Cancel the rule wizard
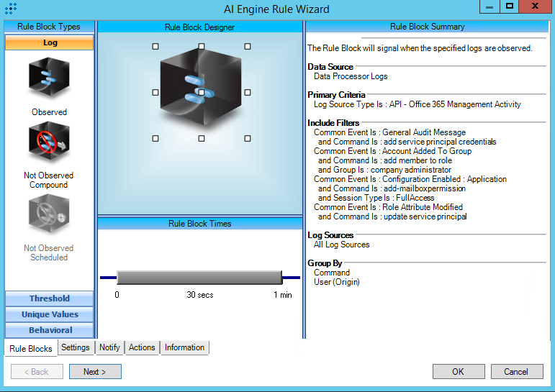The width and height of the screenshot is (555, 392). coord(516,372)
